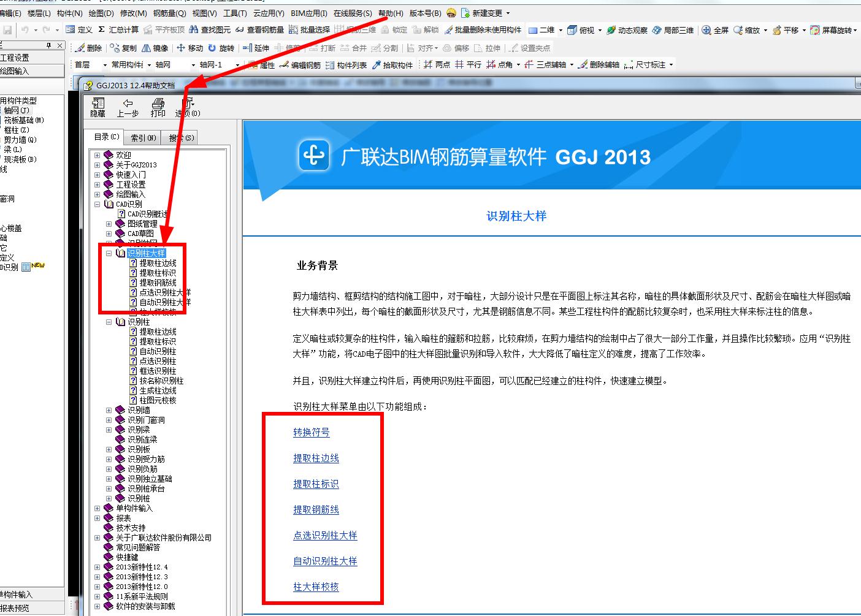
Task: Expand the 识别墙 tree node
Action: click(x=109, y=410)
